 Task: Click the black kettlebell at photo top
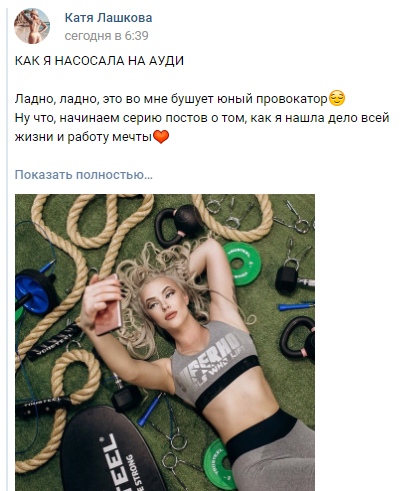pos(179,223)
